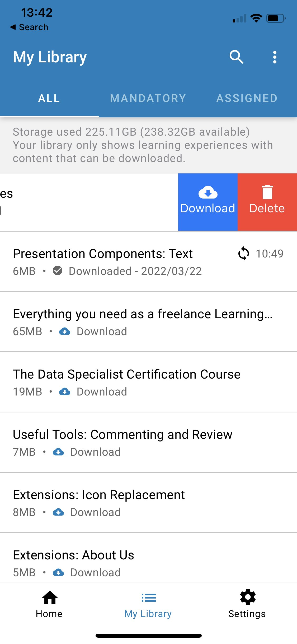This screenshot has height=644, width=297.
Task: Tap the storage usage information banner
Action: (x=148, y=145)
